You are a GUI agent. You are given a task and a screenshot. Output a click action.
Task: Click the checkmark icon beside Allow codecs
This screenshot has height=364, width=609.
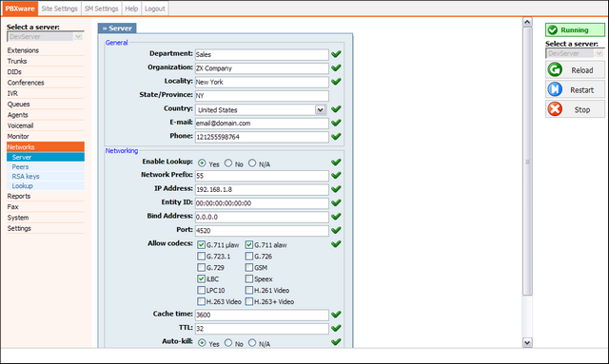(336, 243)
